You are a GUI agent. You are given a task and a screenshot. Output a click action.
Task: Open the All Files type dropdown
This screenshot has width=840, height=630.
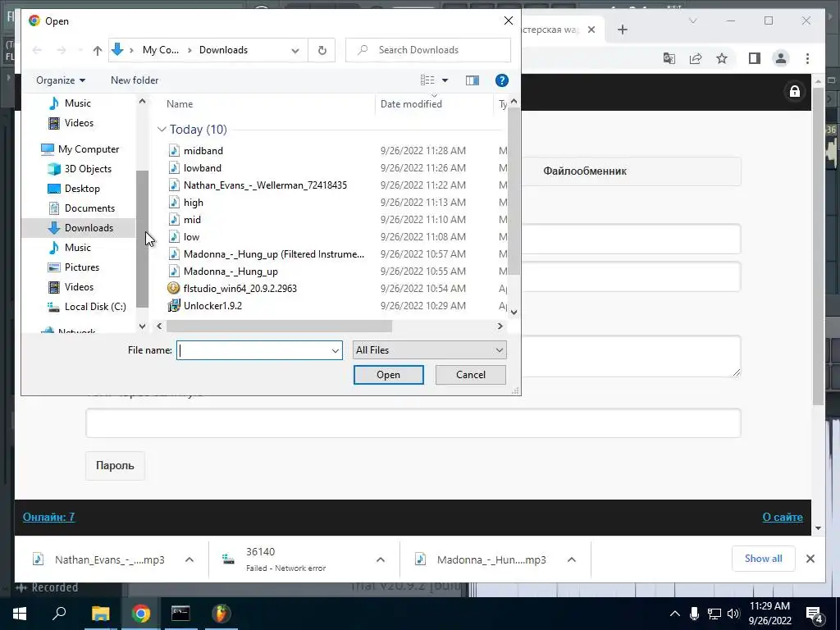pyautogui.click(x=429, y=350)
